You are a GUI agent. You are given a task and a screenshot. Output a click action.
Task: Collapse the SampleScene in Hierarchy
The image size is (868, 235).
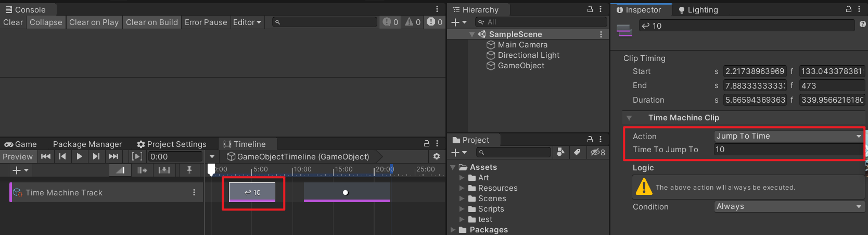[x=472, y=34]
